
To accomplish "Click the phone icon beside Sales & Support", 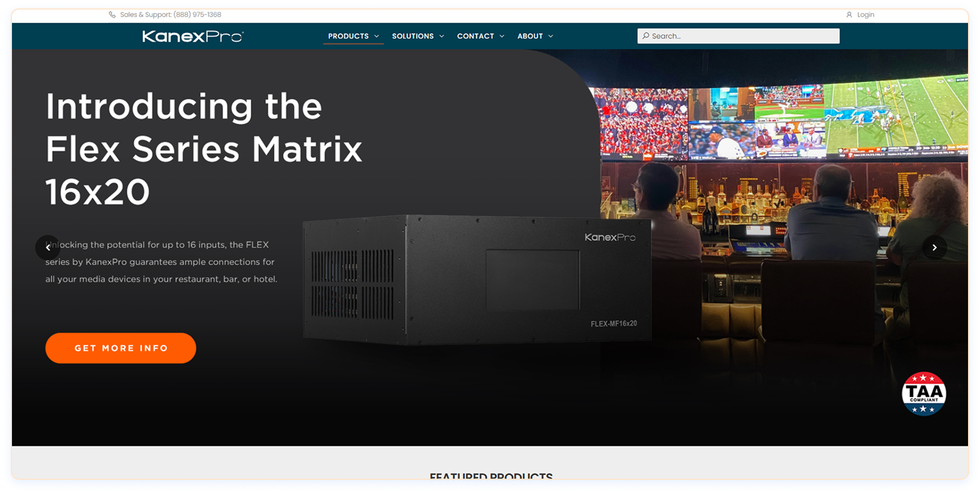I will click(x=112, y=15).
